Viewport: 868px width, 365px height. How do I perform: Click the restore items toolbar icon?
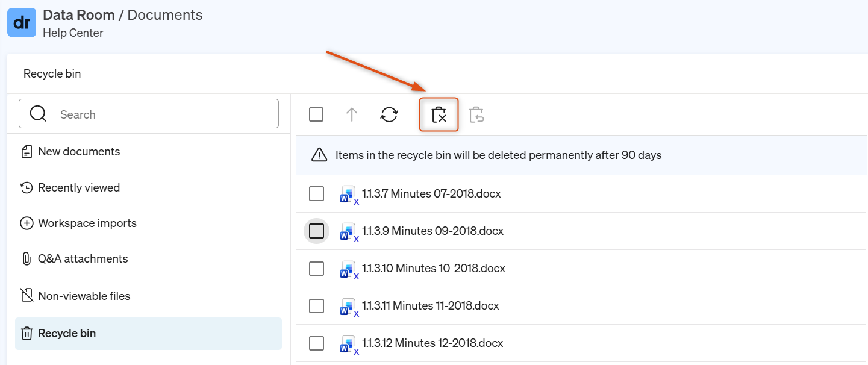tap(476, 114)
